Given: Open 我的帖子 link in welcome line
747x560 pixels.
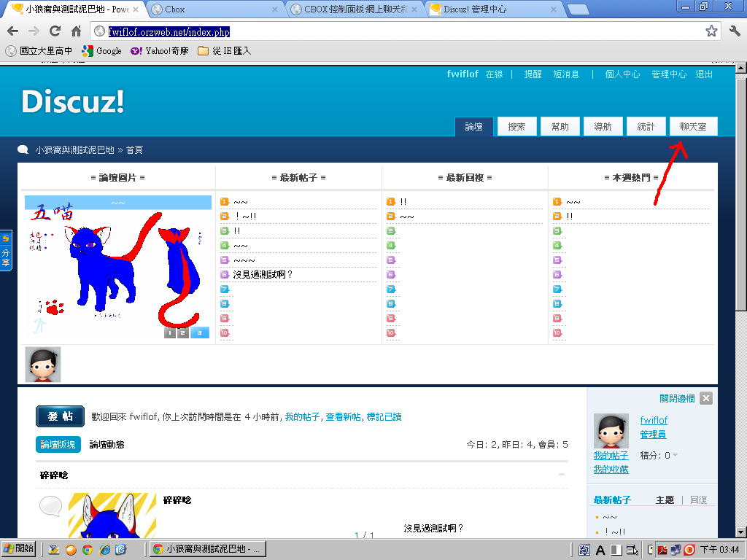Looking at the screenshot, I should click(302, 417).
